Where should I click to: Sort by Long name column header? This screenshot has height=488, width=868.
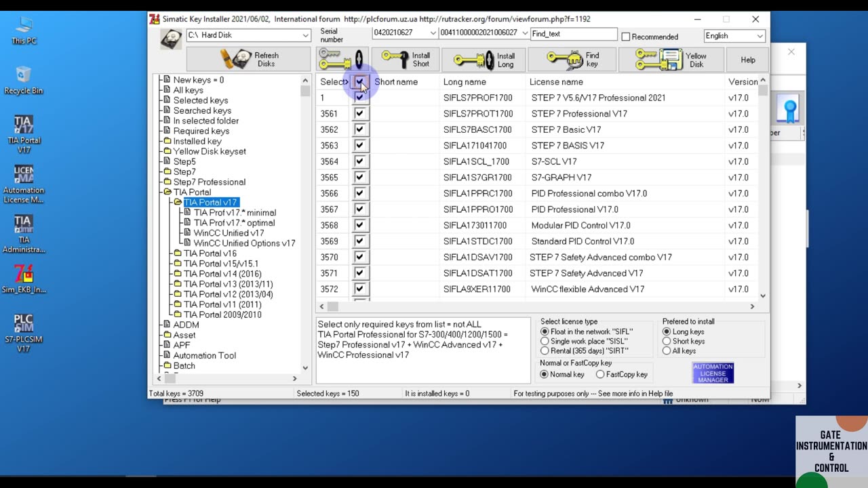482,82
